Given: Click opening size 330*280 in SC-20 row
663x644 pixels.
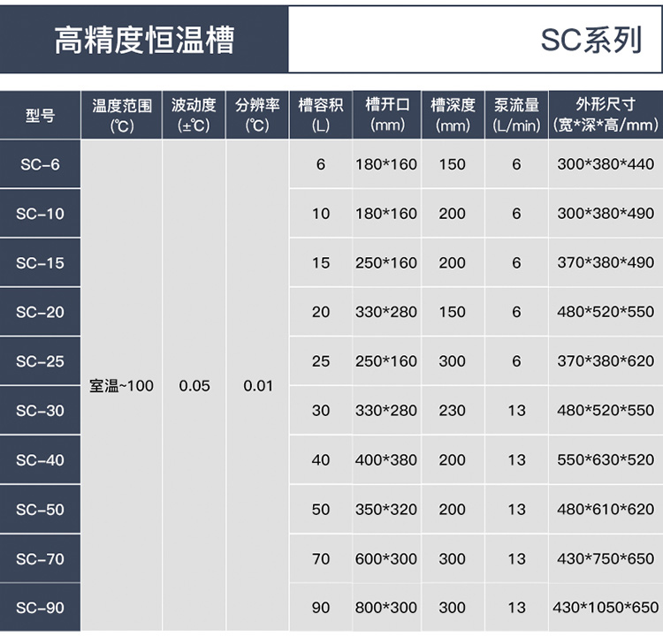Looking at the screenshot, I should [x=386, y=312].
